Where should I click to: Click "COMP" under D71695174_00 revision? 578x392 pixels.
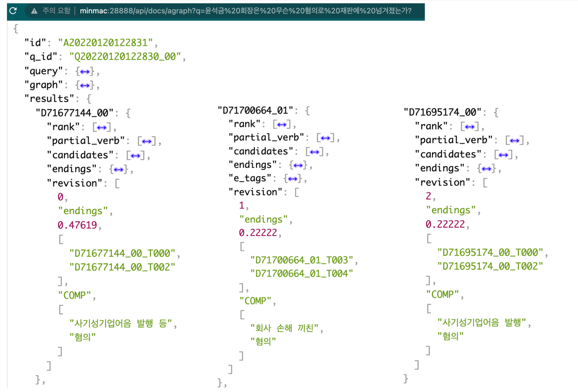pyautogui.click(x=442, y=295)
